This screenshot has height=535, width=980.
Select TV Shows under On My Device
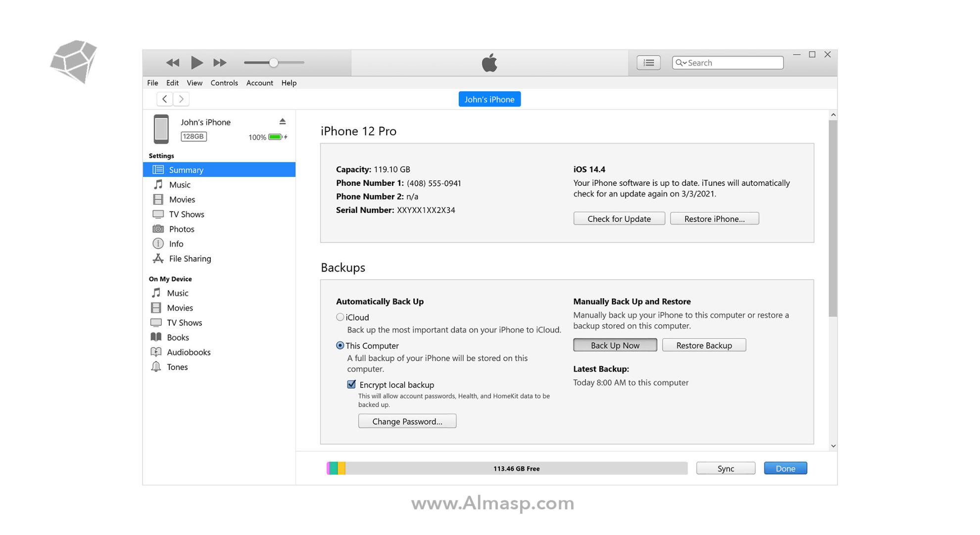click(219, 322)
